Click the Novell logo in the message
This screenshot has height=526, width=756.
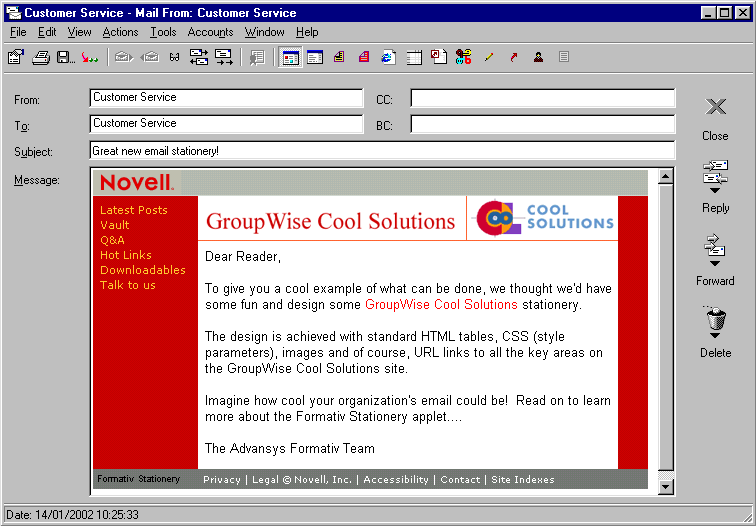point(137,183)
